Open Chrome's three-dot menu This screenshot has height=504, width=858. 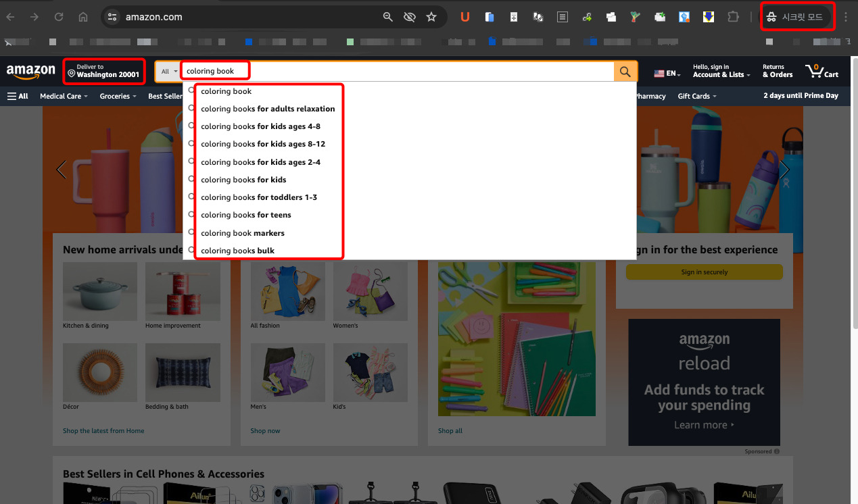click(x=845, y=17)
